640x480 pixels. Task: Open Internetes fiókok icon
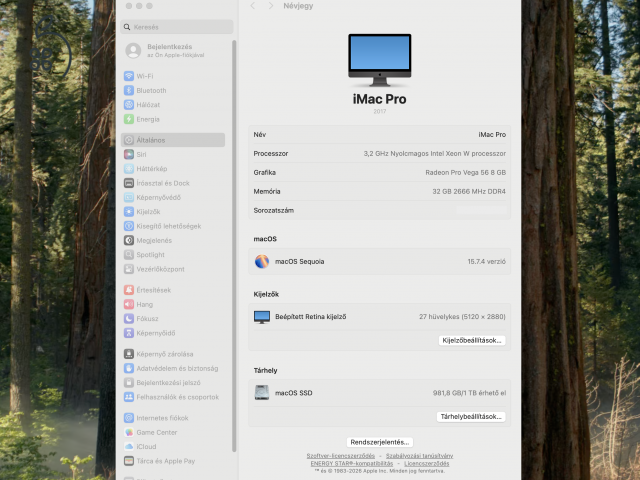[129, 418]
